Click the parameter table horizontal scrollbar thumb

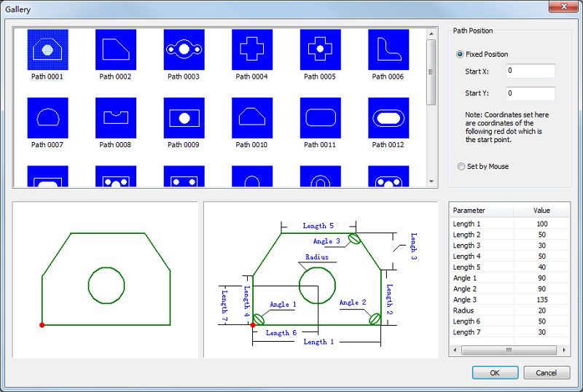click(509, 350)
